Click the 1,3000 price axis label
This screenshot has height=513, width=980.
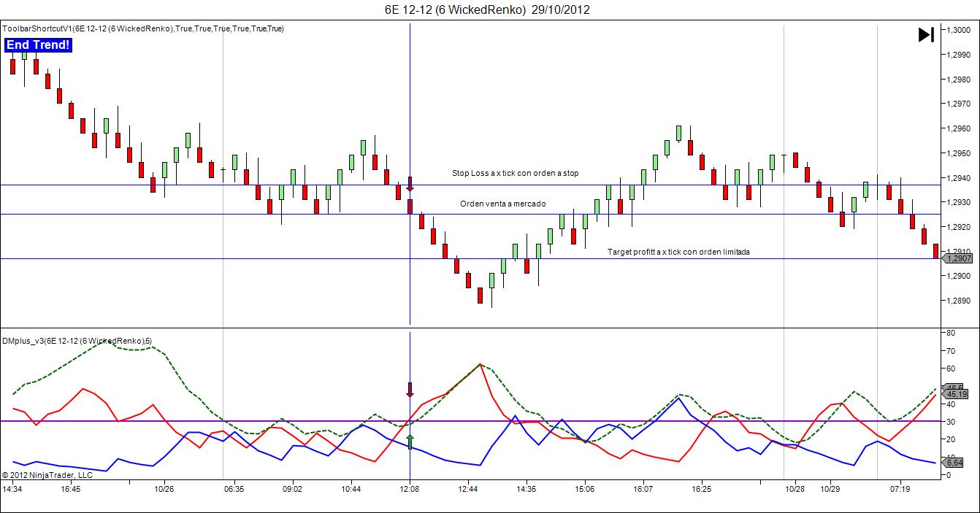click(959, 30)
